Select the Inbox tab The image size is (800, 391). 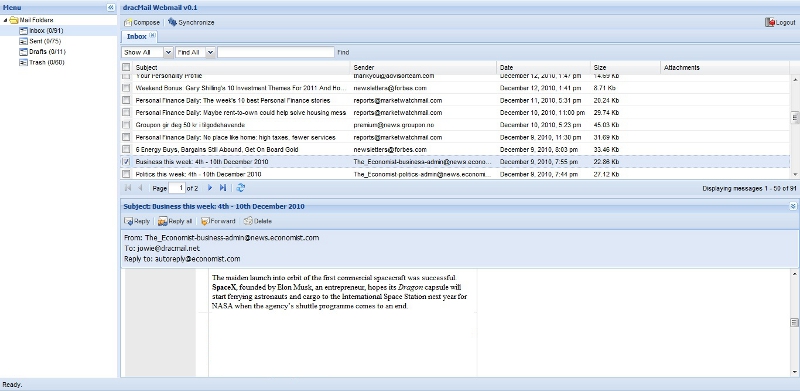coord(136,36)
